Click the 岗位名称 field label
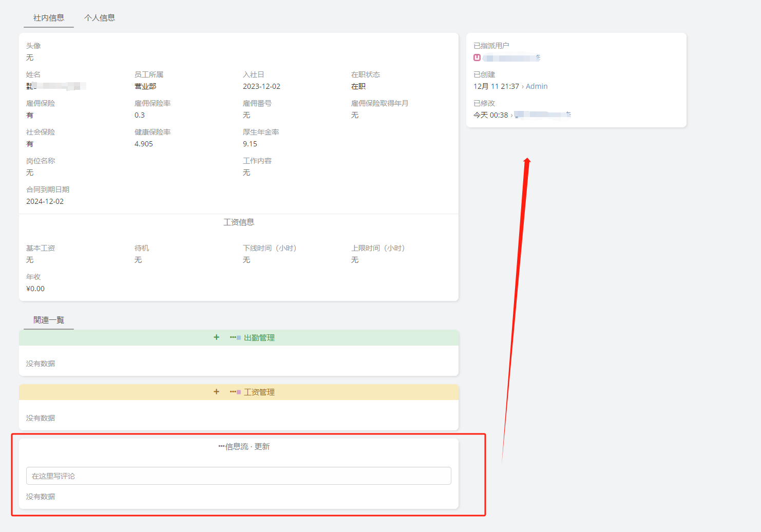The image size is (761, 532). pyautogui.click(x=41, y=161)
